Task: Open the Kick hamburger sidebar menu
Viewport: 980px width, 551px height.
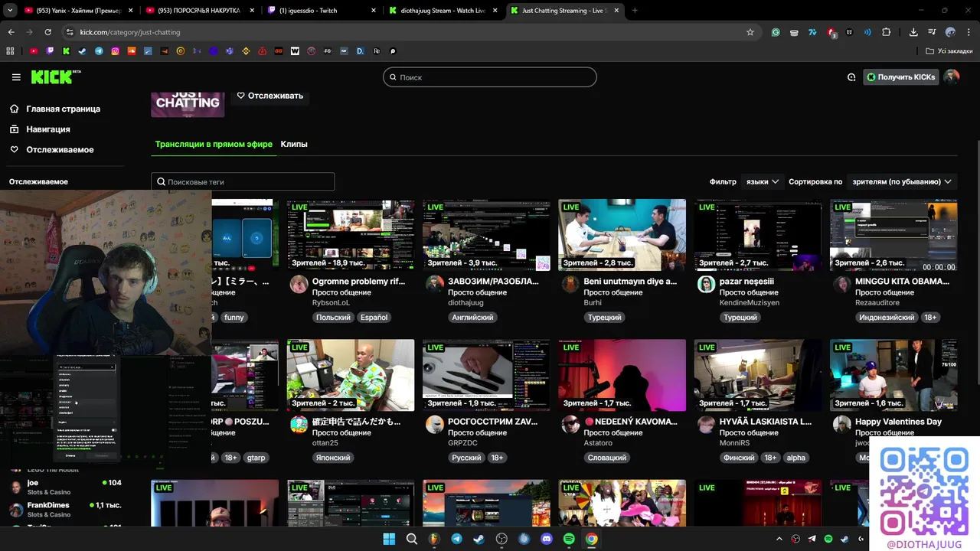Action: [16, 77]
